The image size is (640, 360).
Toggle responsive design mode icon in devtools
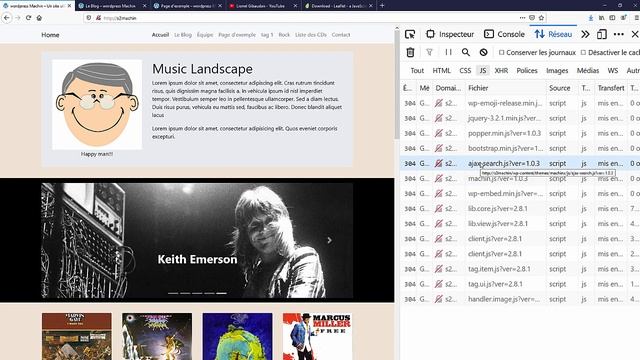pos(602,35)
